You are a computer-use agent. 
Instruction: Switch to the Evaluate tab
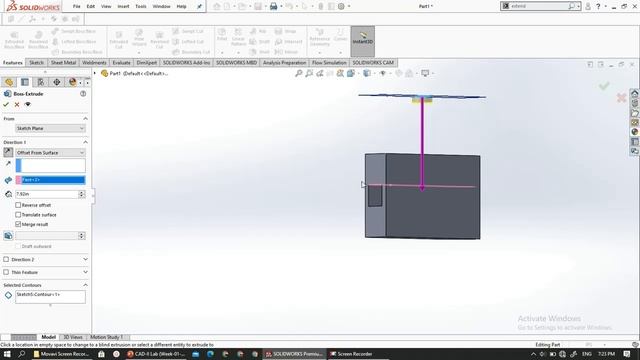click(121, 62)
